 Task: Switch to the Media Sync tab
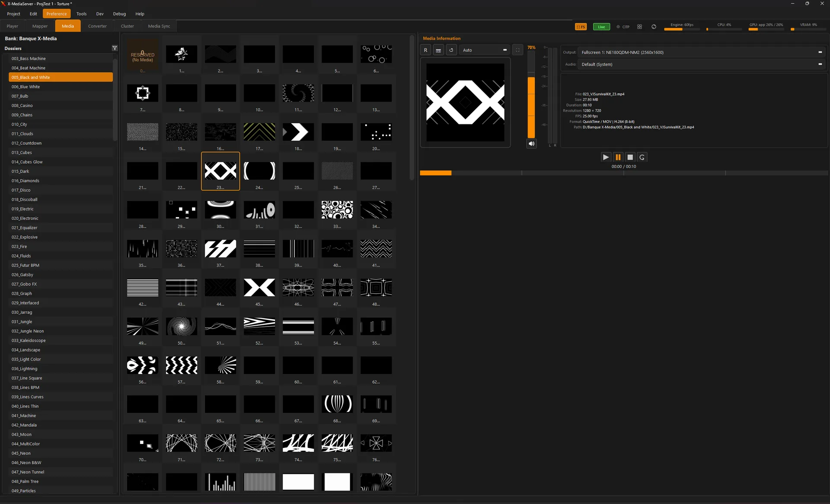(x=159, y=26)
